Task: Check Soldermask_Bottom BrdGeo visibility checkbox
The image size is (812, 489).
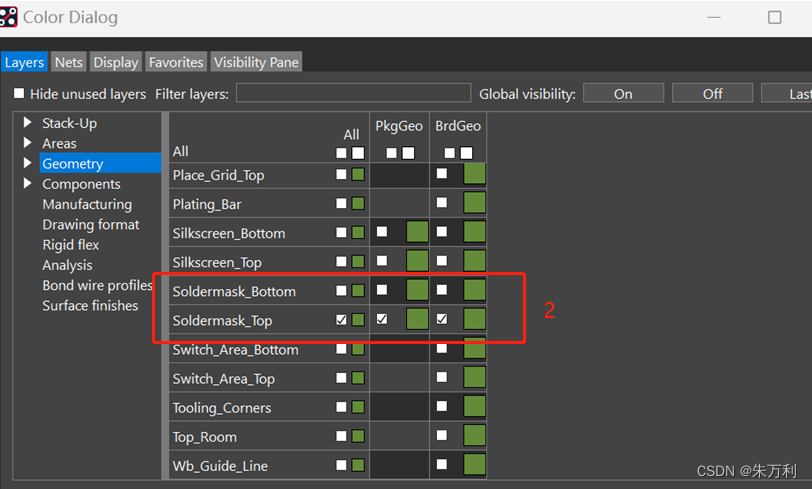Action: click(x=442, y=291)
